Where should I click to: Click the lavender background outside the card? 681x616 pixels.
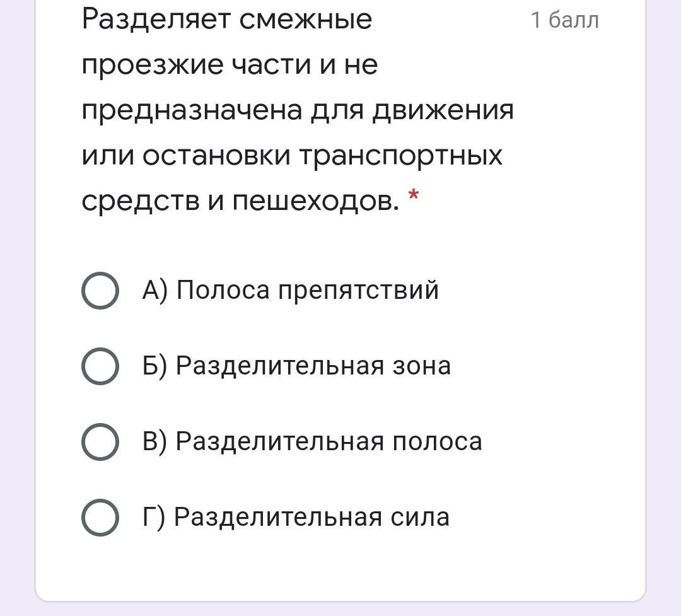(16, 304)
